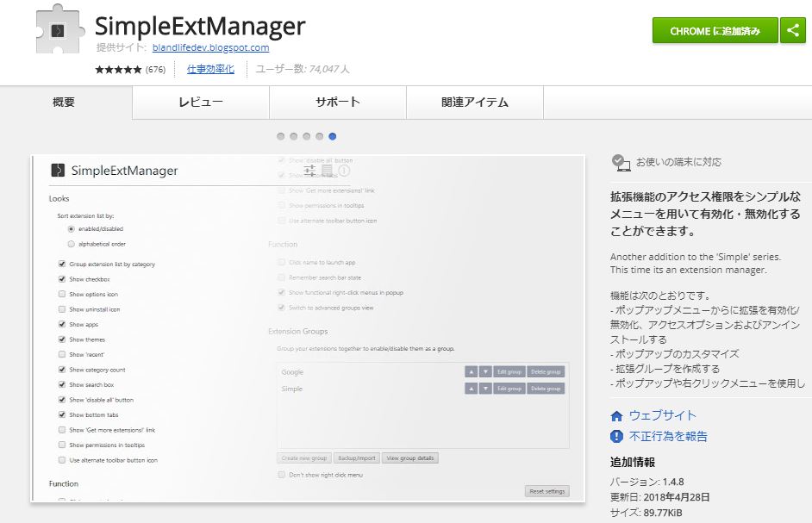Select the fourth screenshot carousel dot

(x=320, y=137)
